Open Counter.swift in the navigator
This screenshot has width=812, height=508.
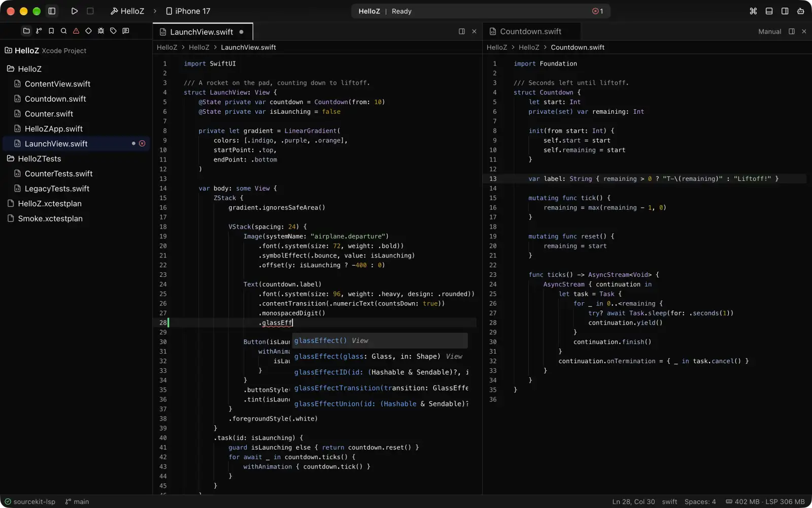(x=76, y=114)
